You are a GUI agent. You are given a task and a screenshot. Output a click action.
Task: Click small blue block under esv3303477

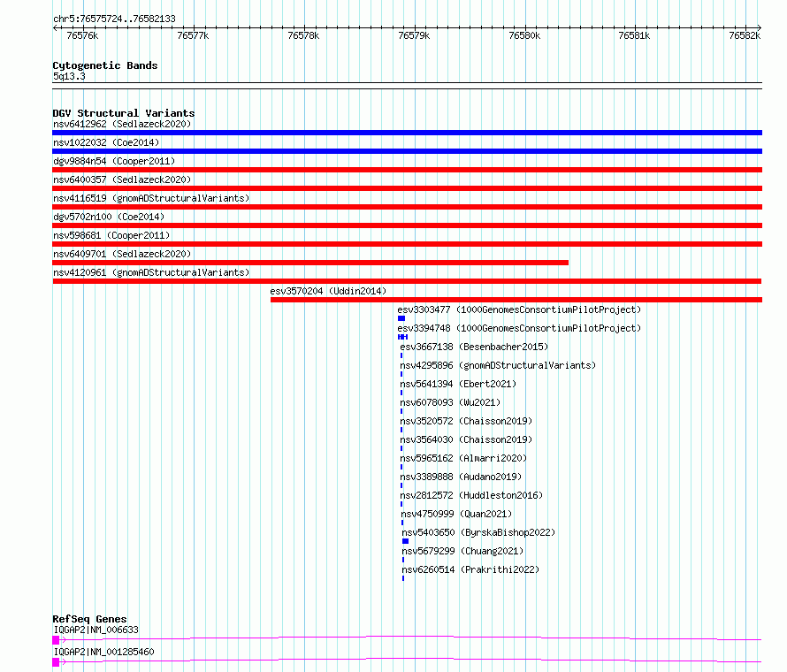point(401,318)
